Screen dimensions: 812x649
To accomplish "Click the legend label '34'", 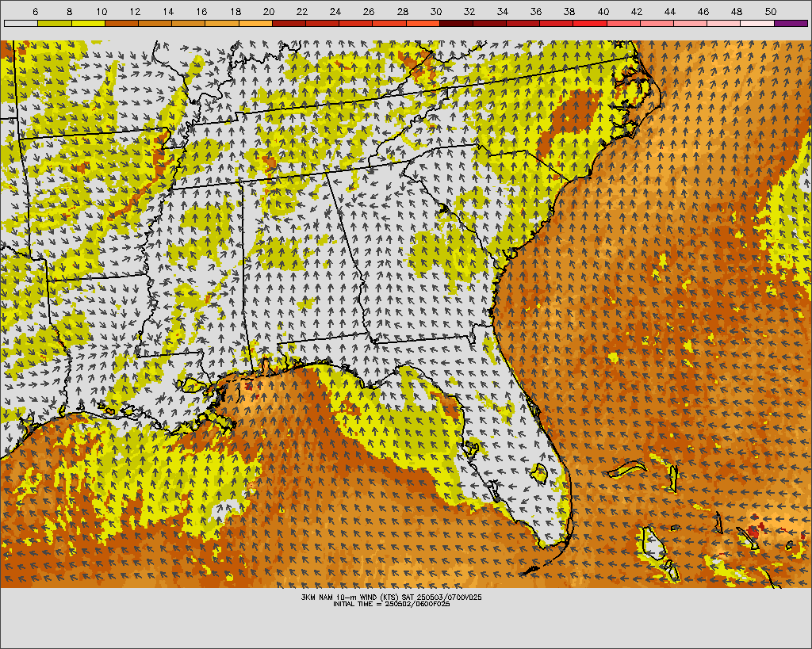I will tap(503, 11).
